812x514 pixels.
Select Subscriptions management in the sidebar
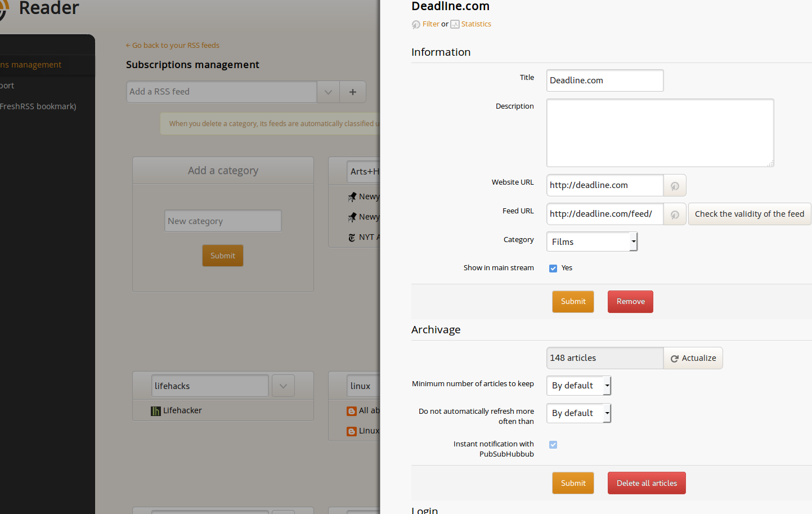pos(31,64)
